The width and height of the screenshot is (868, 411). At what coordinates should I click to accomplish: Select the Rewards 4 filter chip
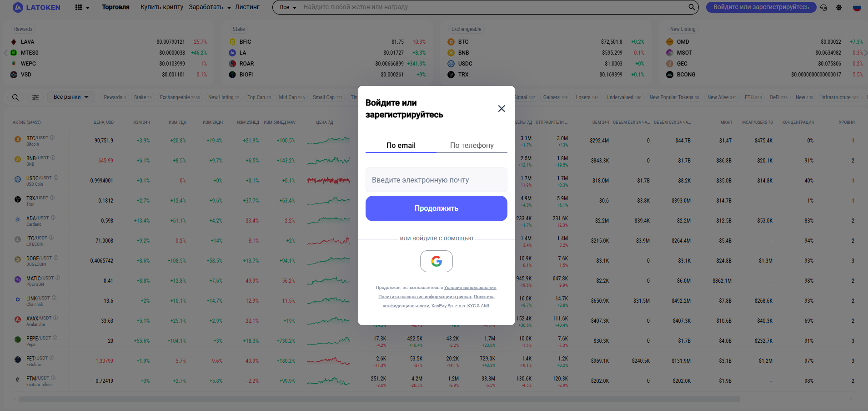pyautogui.click(x=115, y=97)
